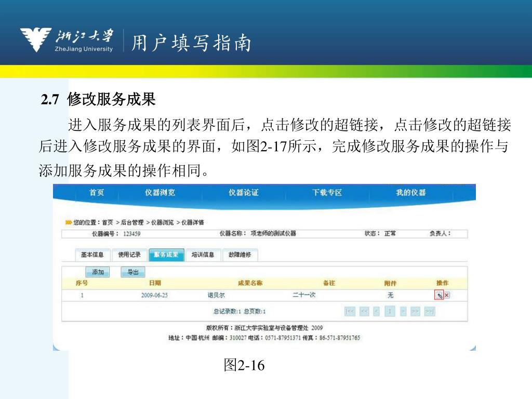Screen dimensions: 532x399
Task: Click the 序号 column header
Action: point(82,283)
